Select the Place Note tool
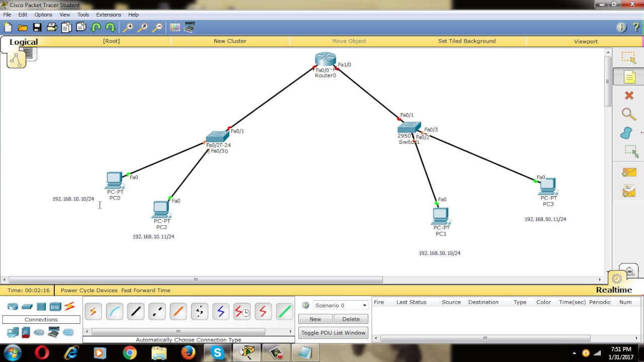644x362 pixels. (629, 77)
